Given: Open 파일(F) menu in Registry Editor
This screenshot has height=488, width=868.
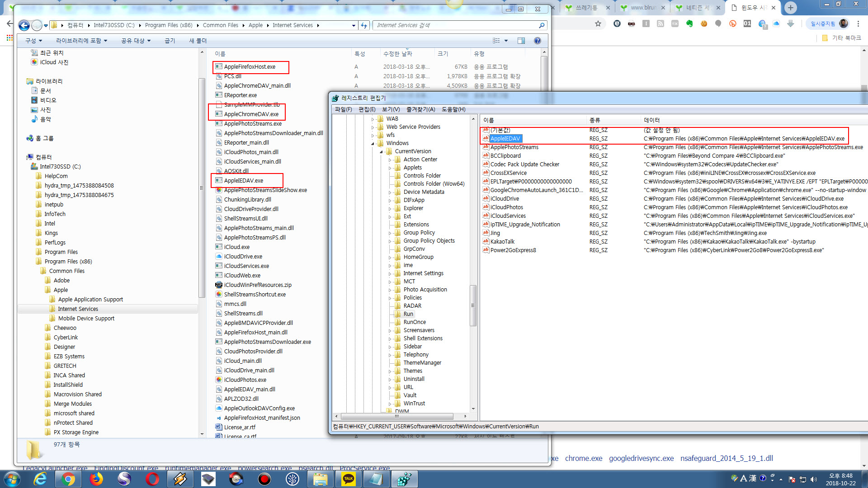Looking at the screenshot, I should point(344,109).
